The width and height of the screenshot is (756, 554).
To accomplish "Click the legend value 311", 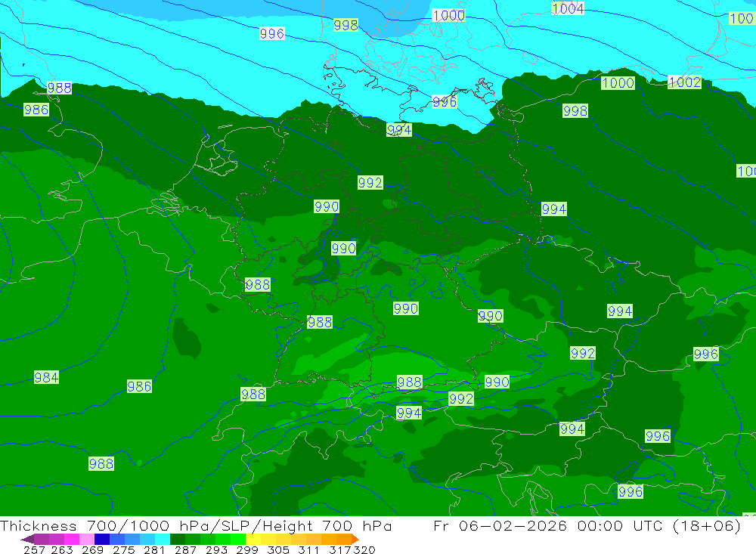I will pos(308,549).
